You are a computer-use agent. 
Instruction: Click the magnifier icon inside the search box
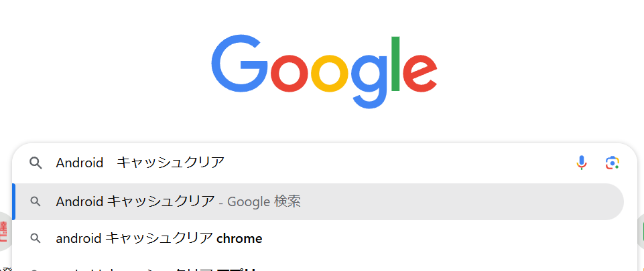(x=36, y=163)
